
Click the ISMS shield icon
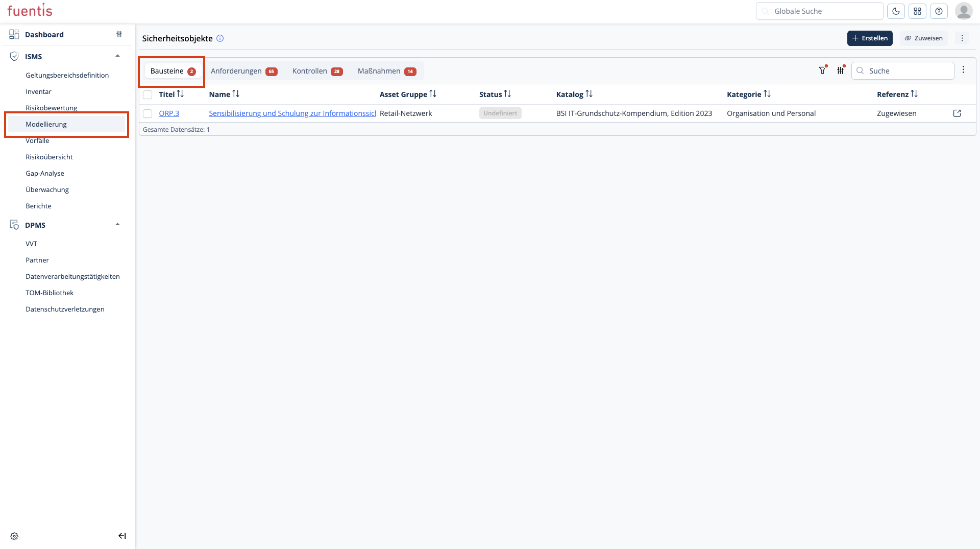14,56
